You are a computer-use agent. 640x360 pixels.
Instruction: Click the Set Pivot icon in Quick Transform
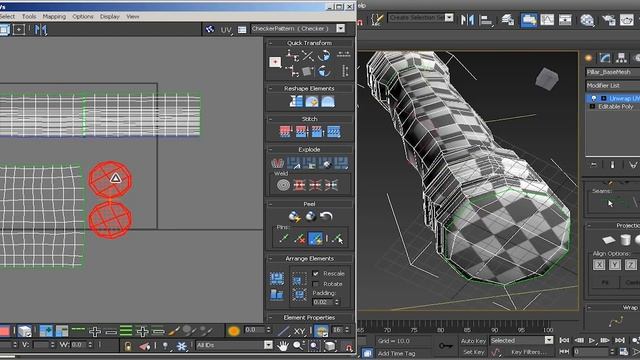click(x=275, y=62)
